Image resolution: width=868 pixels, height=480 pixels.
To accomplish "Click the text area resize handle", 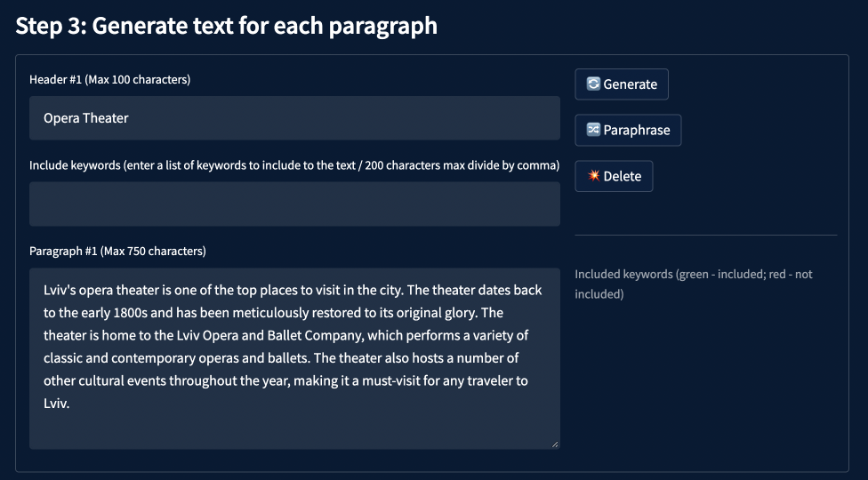I will click(x=555, y=444).
